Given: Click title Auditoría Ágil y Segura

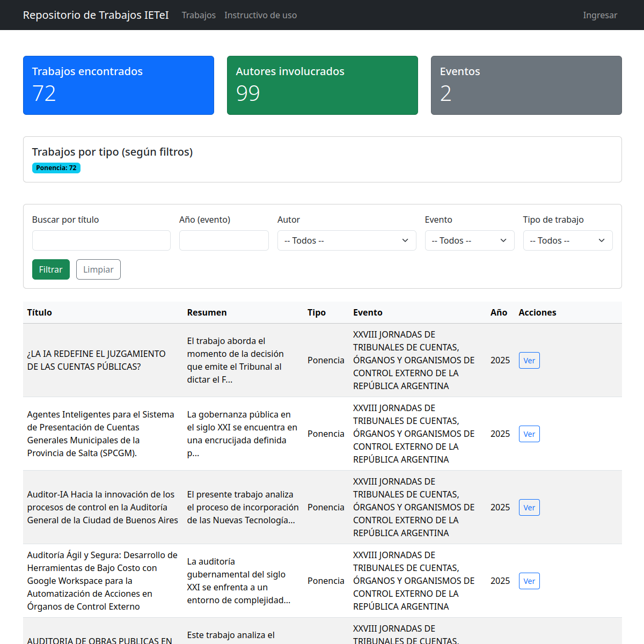Looking at the screenshot, I should [103, 581].
